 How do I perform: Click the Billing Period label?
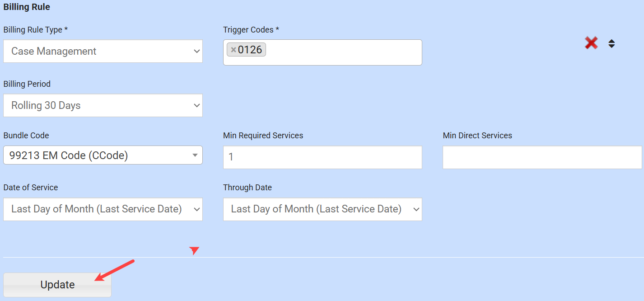click(27, 84)
